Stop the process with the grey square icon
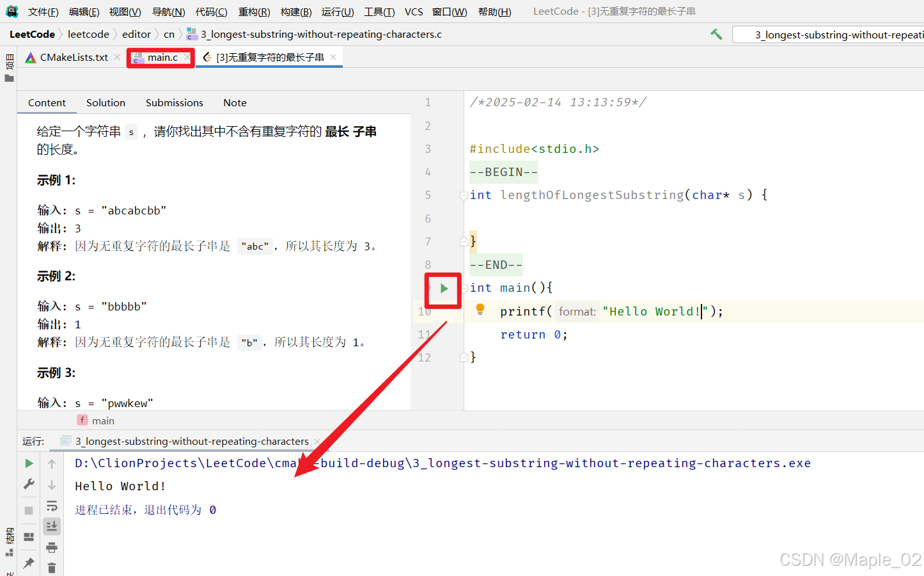Image resolution: width=924 pixels, height=576 pixels. pyautogui.click(x=28, y=510)
